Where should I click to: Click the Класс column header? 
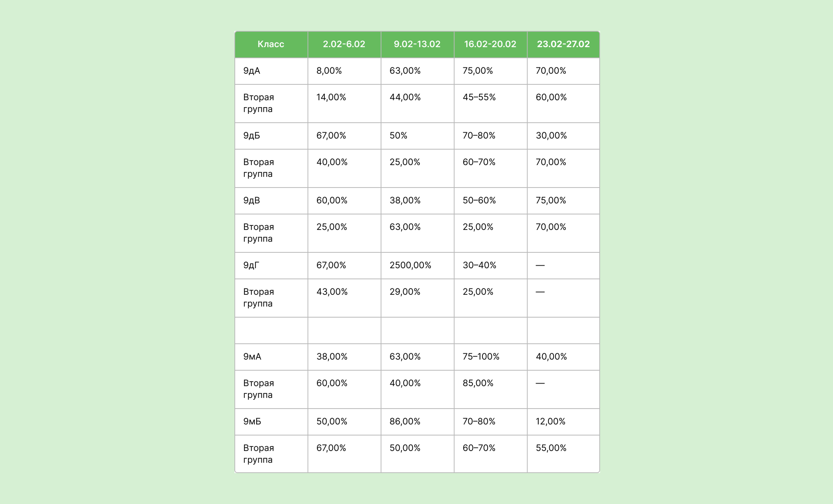click(x=271, y=44)
